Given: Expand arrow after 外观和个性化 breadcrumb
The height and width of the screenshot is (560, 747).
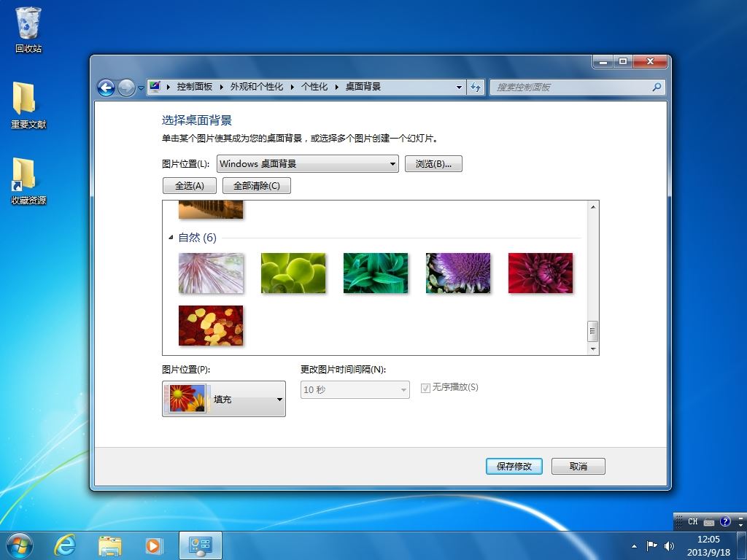Looking at the screenshot, I should pos(292,87).
